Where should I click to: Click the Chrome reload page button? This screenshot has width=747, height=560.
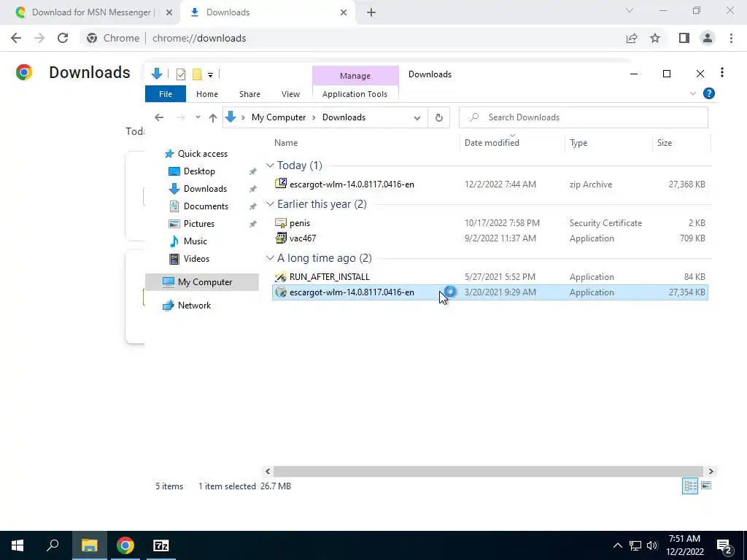(x=63, y=38)
